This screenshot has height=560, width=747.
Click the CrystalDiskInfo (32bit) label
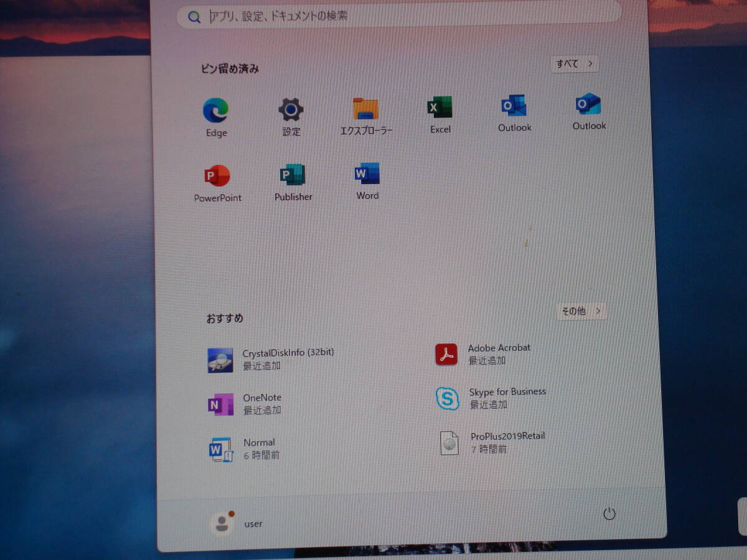288,352
